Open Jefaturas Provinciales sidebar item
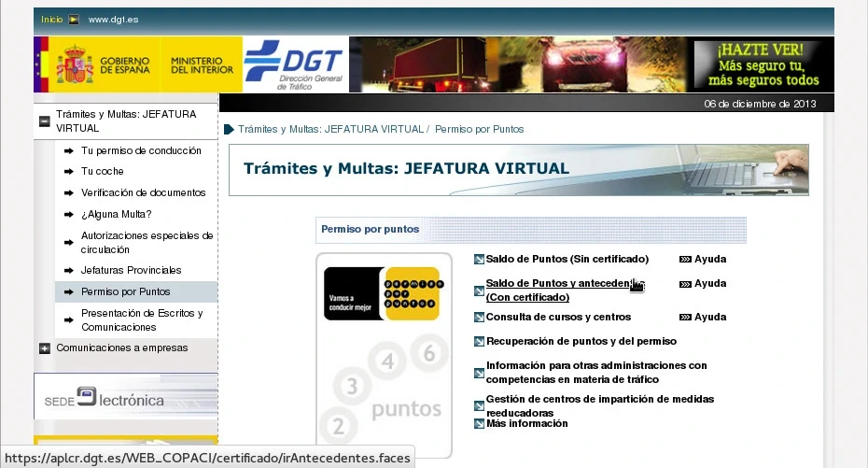This screenshot has height=468, width=868. (x=131, y=270)
